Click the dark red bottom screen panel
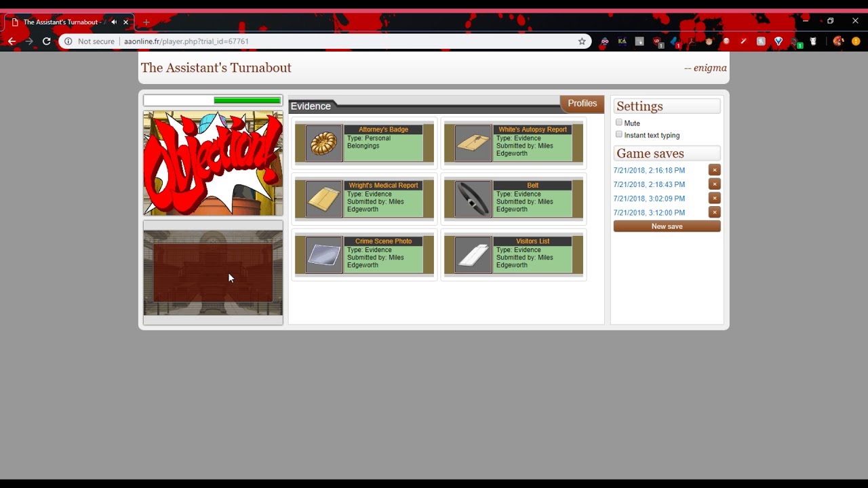868x488 pixels. point(213,273)
